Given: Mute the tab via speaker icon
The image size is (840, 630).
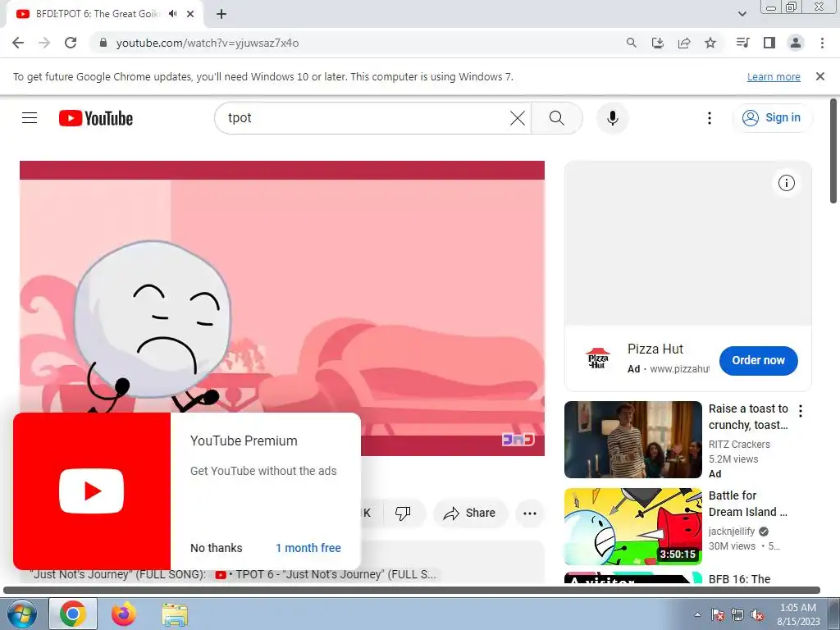Looking at the screenshot, I should click(x=172, y=14).
